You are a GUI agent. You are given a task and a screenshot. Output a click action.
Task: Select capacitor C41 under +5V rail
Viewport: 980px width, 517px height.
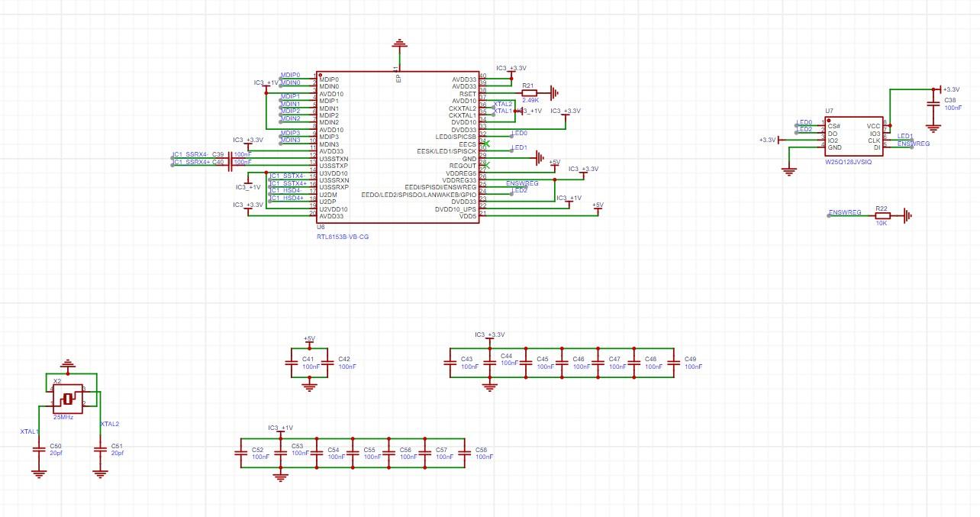point(291,364)
